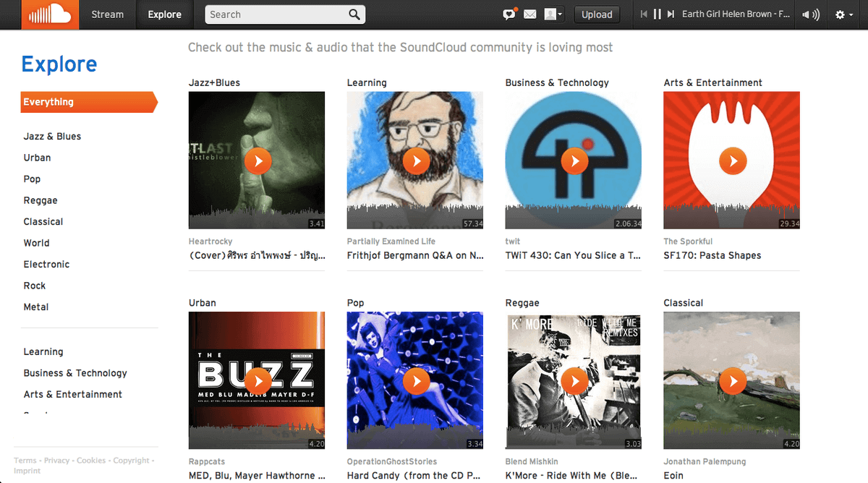Play Frithjof Bergmann Q&A track
This screenshot has width=868, height=483.
(416, 161)
